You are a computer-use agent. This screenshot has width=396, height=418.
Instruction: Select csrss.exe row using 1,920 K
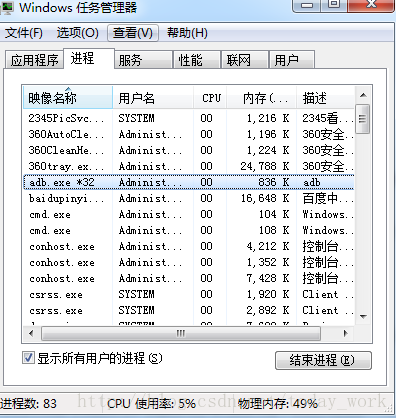coord(189,294)
